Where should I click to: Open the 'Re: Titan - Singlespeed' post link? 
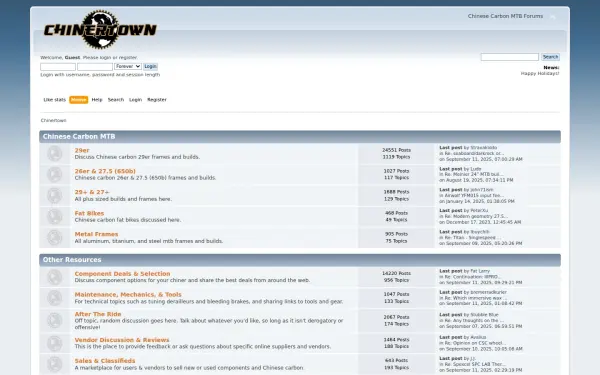point(473,238)
